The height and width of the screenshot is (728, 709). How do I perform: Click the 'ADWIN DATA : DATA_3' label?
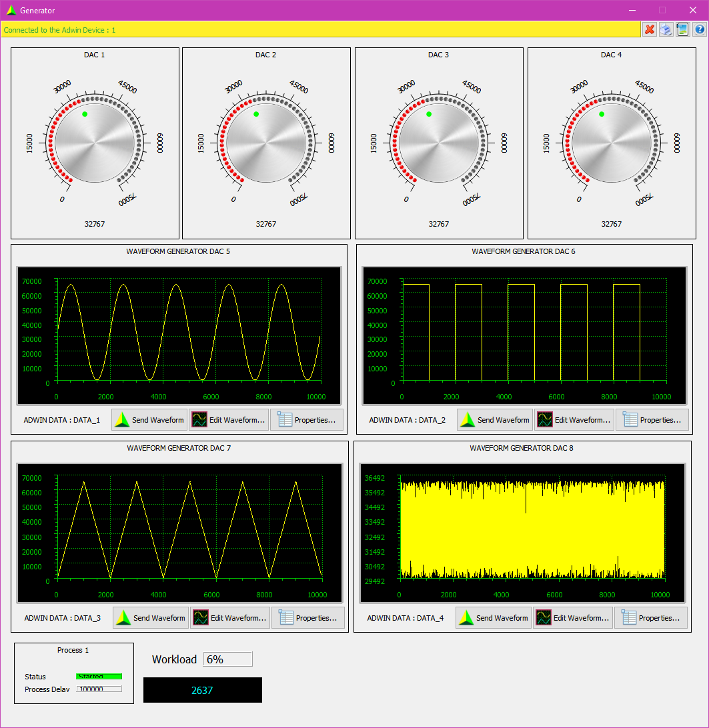(x=63, y=618)
